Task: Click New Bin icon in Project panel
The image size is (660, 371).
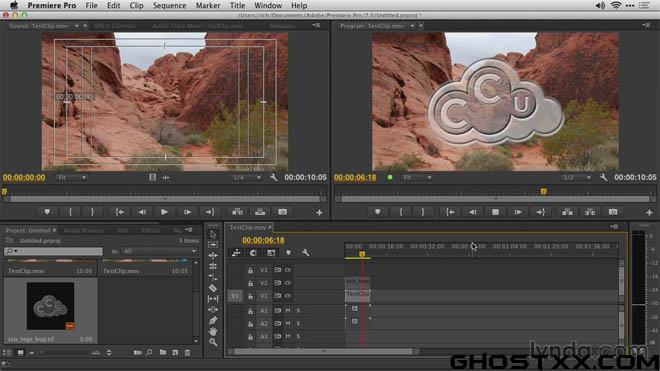Action: [162, 352]
